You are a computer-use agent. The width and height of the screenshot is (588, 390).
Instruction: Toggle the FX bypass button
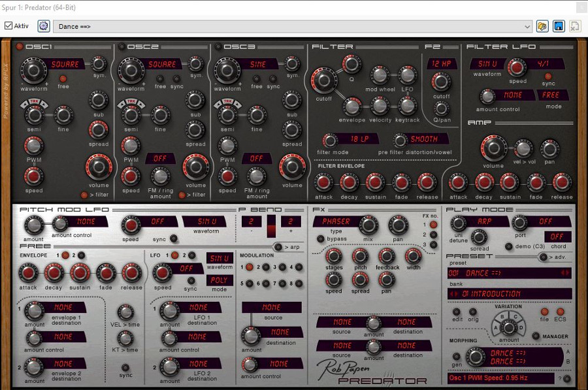[320, 238]
